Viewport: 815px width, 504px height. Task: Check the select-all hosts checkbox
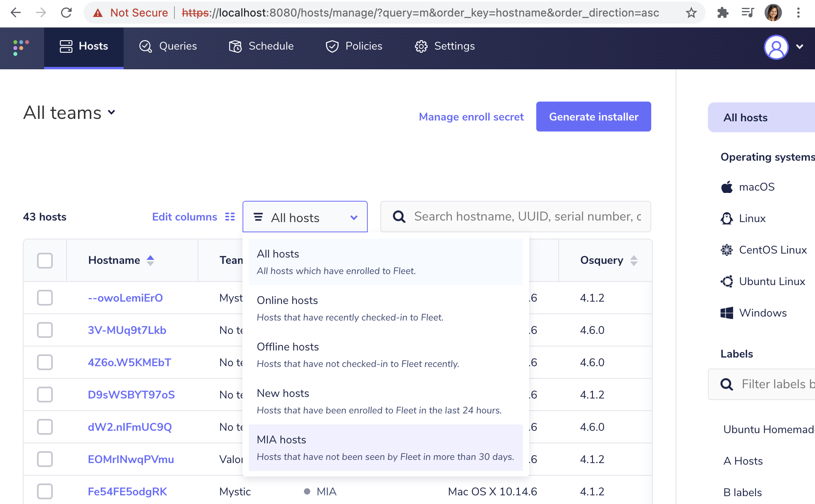pos(44,260)
